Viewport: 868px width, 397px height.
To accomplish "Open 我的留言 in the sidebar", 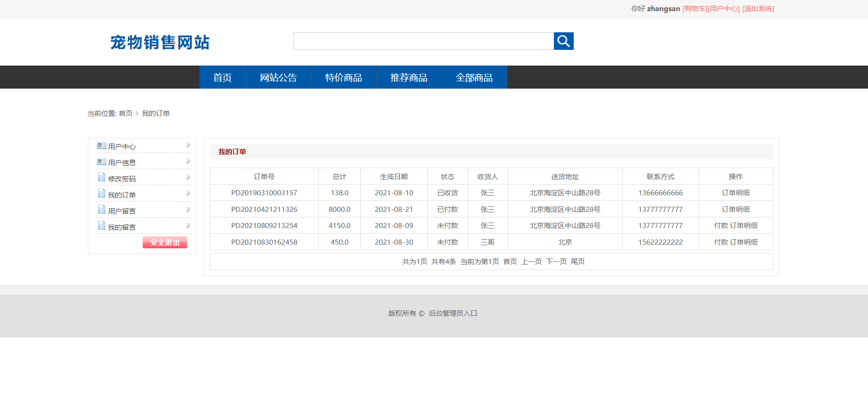I will (x=122, y=227).
